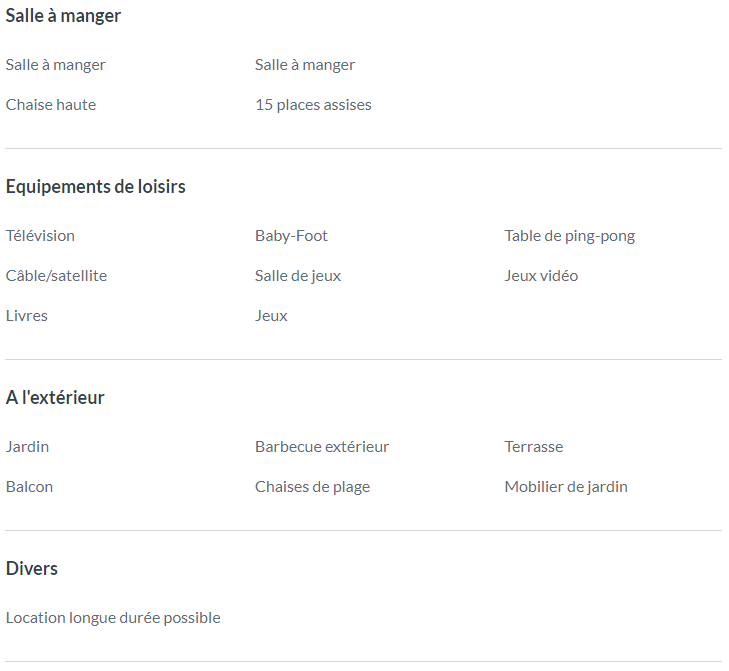Click the Barbecue extérieur item
This screenshot has width=729, height=671.
[x=322, y=447]
